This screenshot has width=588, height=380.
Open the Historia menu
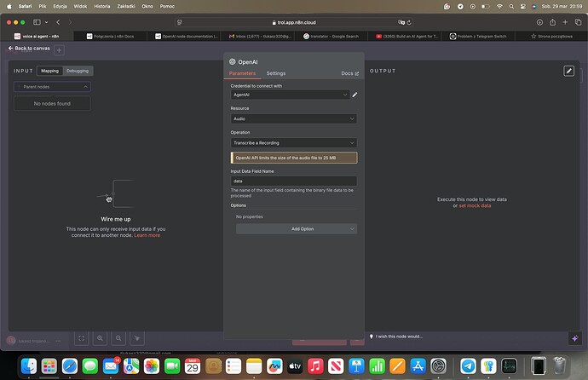[102, 6]
